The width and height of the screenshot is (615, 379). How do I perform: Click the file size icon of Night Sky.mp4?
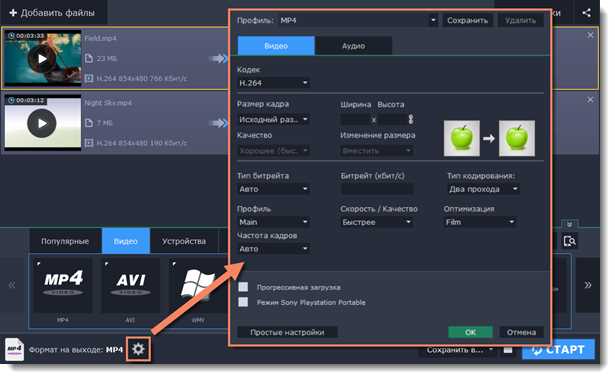coord(89,123)
